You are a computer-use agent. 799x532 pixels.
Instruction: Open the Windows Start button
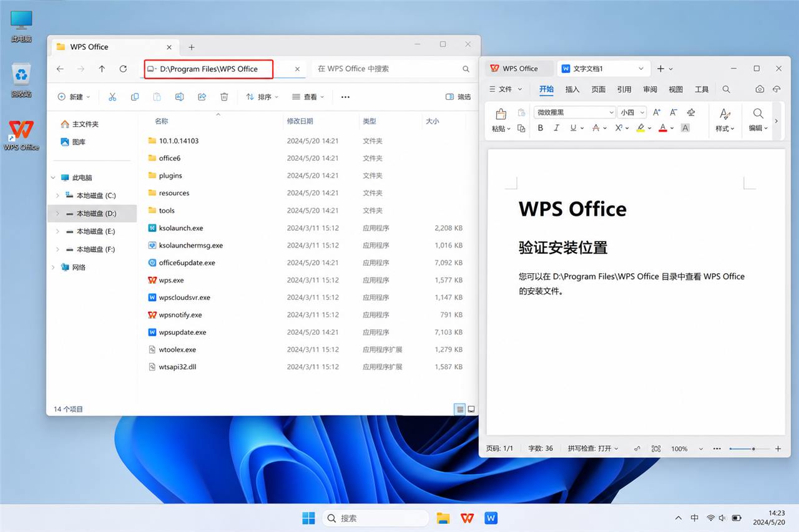click(308, 518)
